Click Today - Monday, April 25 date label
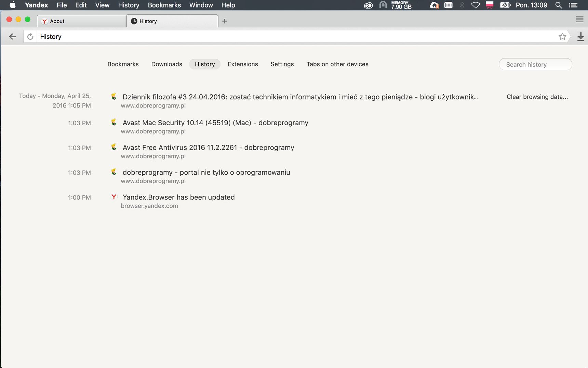This screenshot has width=588, height=368. (55, 101)
